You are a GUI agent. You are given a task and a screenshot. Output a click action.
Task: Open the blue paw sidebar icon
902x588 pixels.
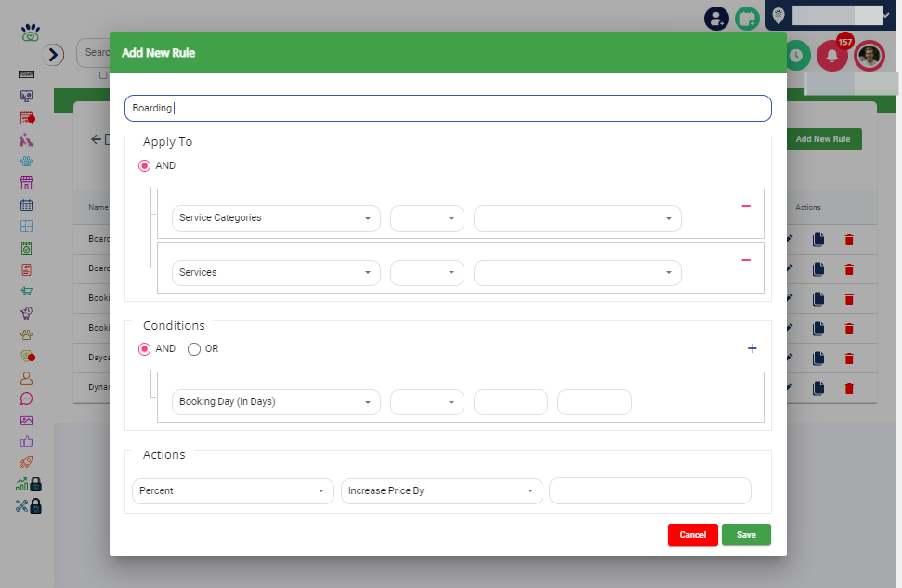point(26,162)
